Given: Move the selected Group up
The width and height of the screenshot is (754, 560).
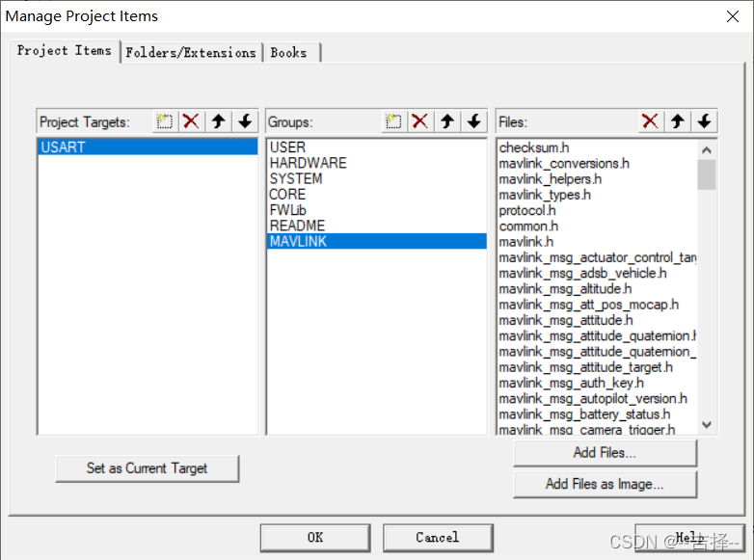Looking at the screenshot, I should 447,121.
